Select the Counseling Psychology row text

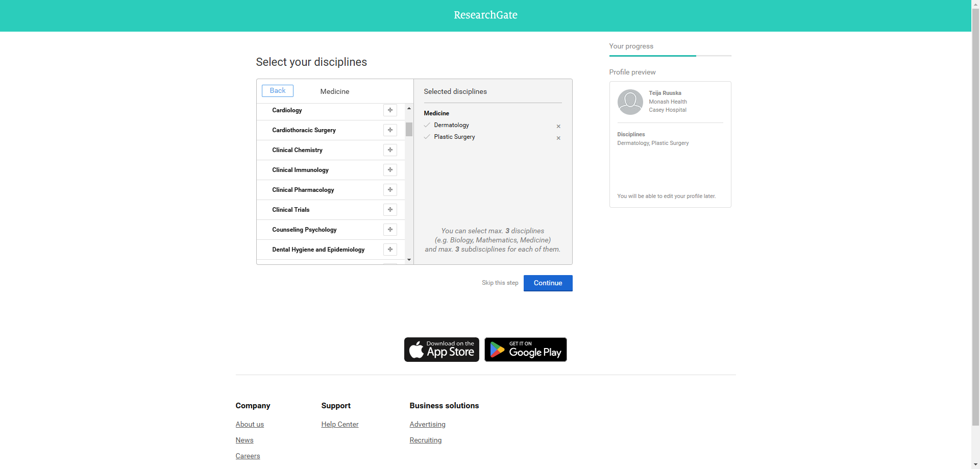click(x=304, y=230)
